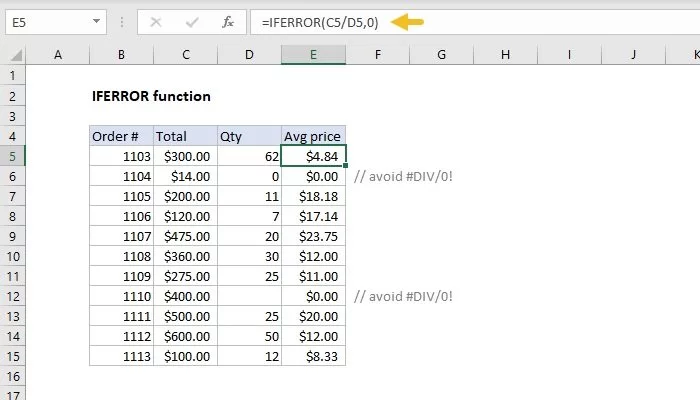Select column J header

(633, 55)
